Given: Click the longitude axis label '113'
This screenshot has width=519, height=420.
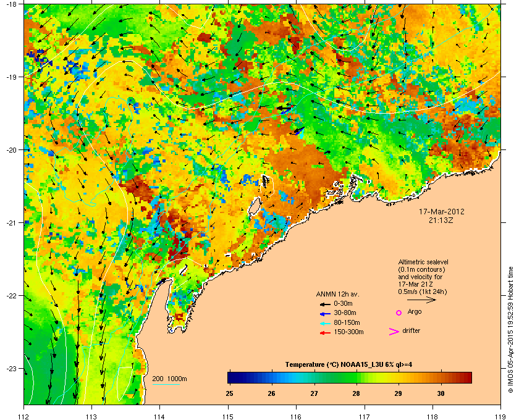Looking at the screenshot, I should tap(91, 417).
